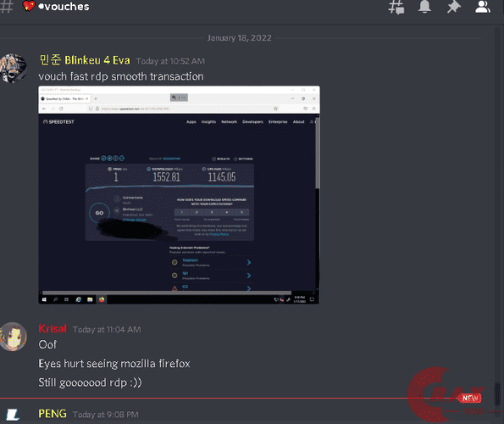
Task: Click message 'Eyes hurt seeing mozilla firefox'
Action: (114, 364)
